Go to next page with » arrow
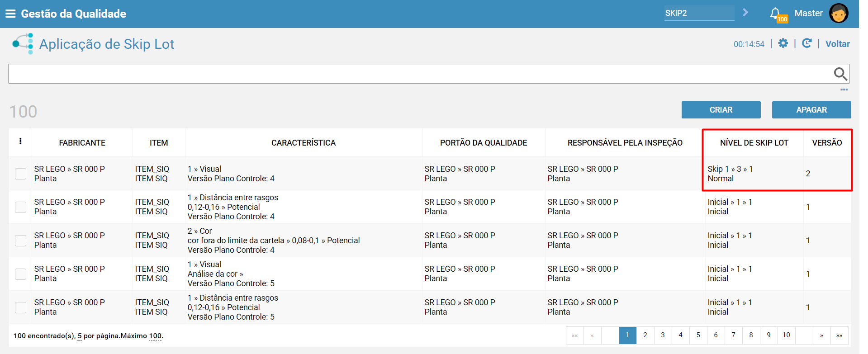868x354 pixels. coord(821,335)
